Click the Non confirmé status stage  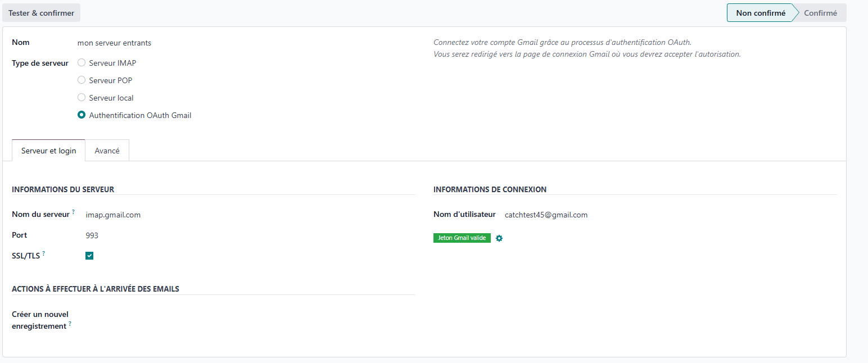click(761, 13)
